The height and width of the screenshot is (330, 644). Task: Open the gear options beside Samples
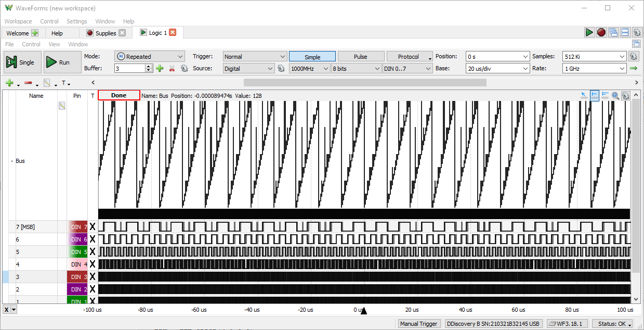(x=634, y=57)
